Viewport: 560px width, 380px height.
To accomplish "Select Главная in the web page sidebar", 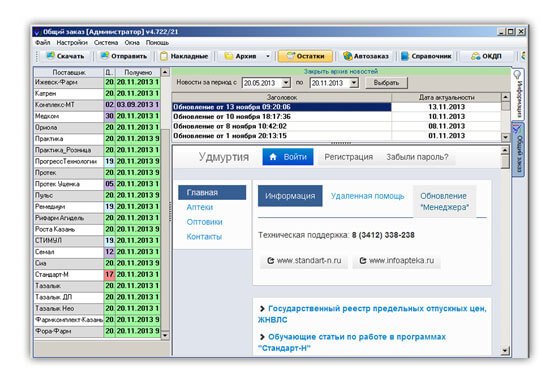I will click(212, 192).
